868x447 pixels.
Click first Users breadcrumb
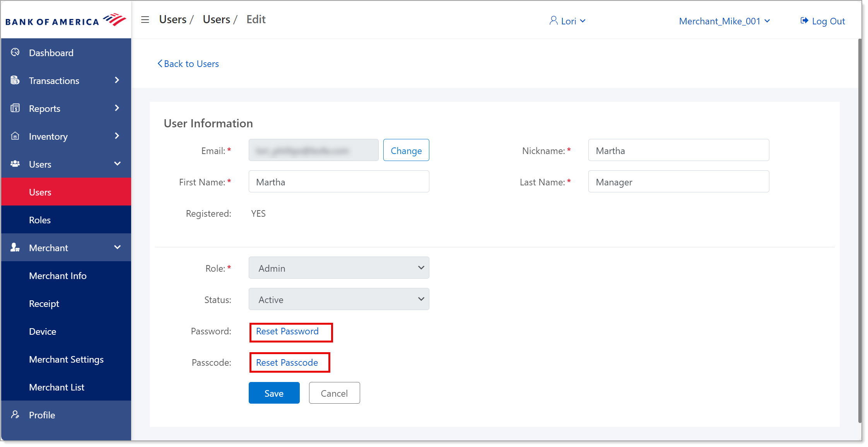point(173,19)
